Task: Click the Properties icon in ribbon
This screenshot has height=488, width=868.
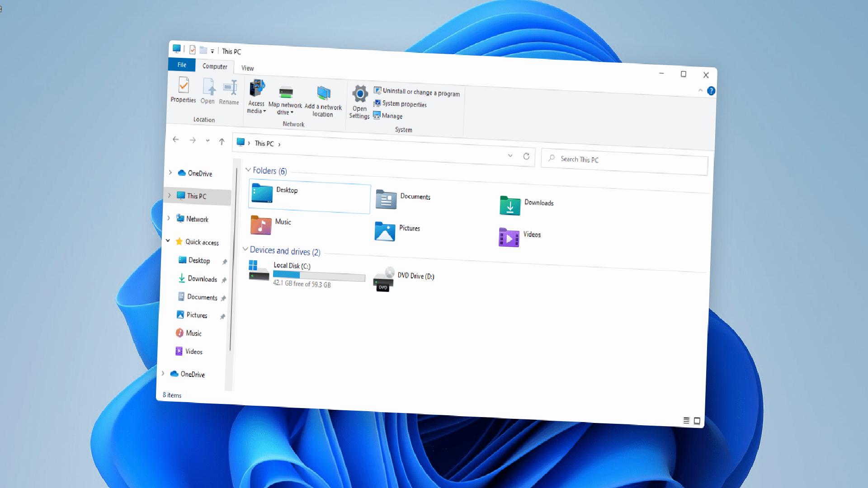Action: [184, 85]
